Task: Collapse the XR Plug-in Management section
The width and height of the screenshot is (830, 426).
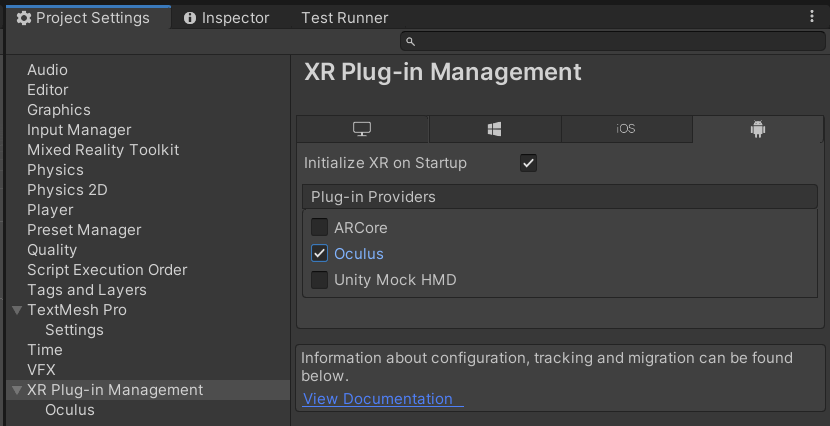Action: point(17,390)
